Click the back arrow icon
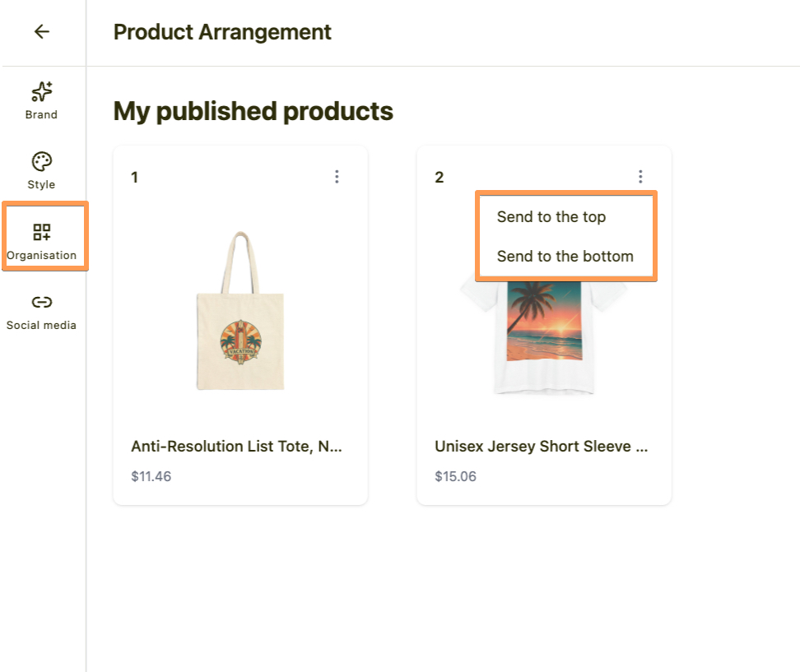The height and width of the screenshot is (672, 800). tap(42, 32)
